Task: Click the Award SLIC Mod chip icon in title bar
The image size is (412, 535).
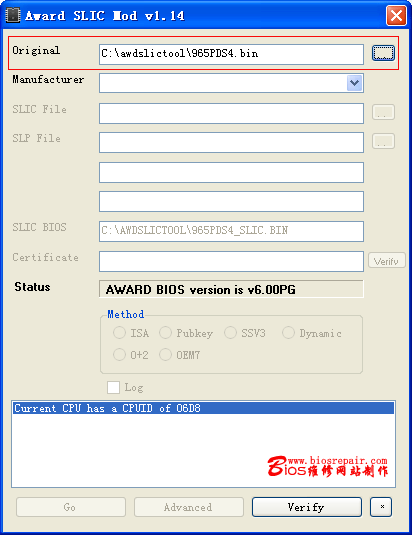Action: [13, 15]
